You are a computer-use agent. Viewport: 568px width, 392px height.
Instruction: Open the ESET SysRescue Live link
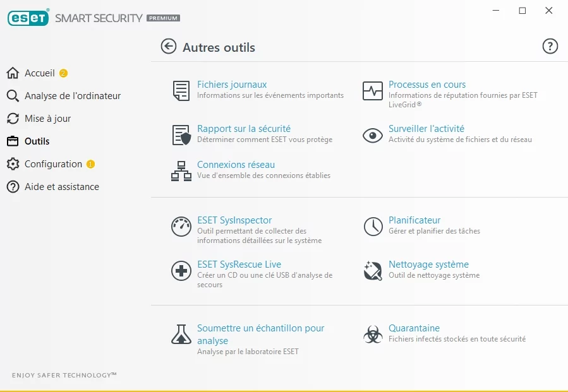[x=239, y=264]
